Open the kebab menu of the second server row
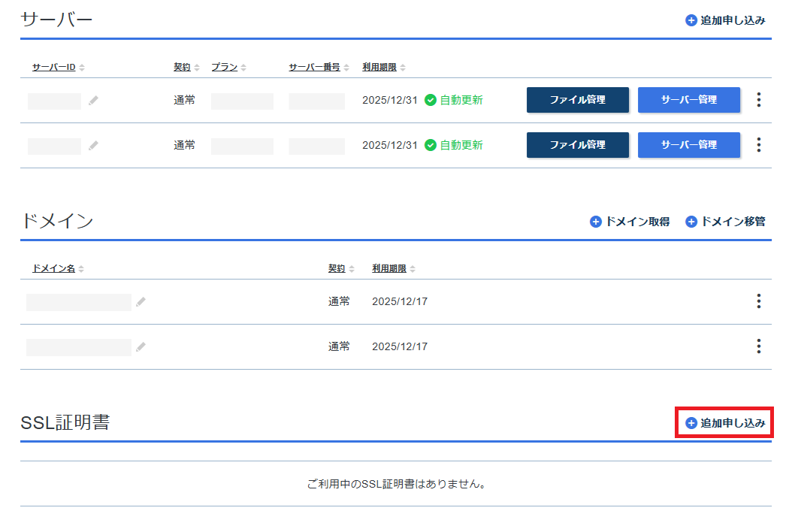The width and height of the screenshot is (792, 532). [759, 145]
